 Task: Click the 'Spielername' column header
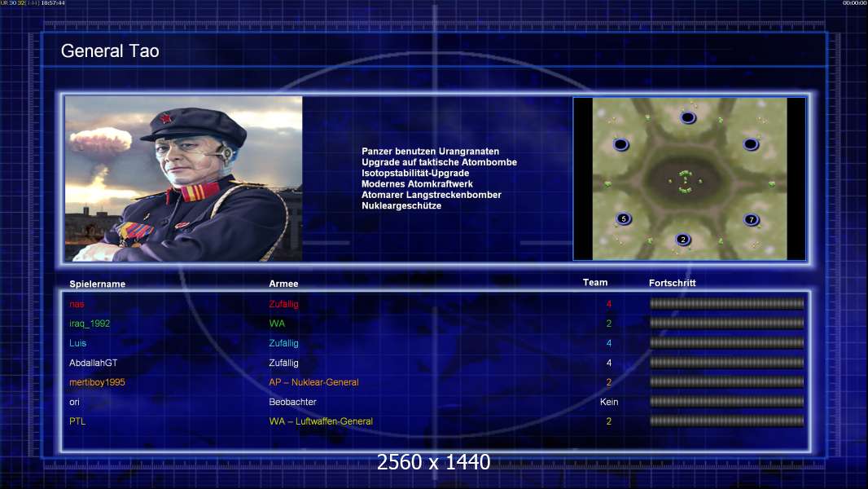point(98,284)
